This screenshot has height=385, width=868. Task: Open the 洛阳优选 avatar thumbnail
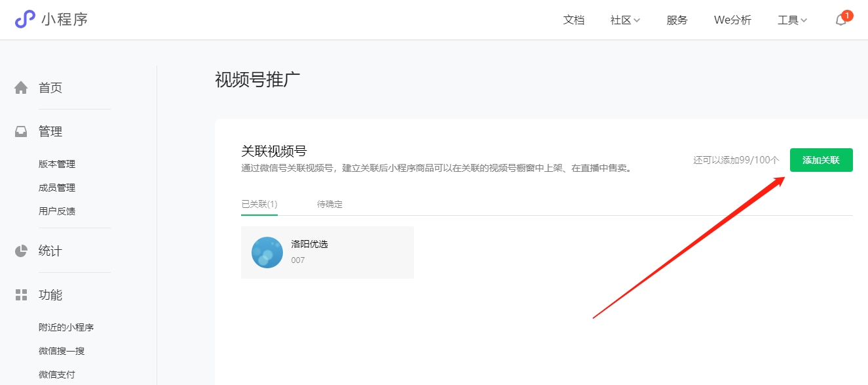click(x=267, y=253)
